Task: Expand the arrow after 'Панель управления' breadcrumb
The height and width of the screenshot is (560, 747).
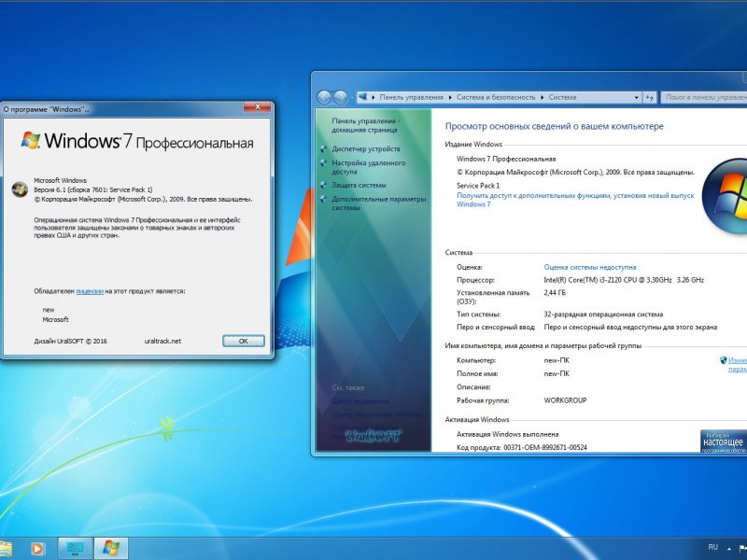Action: tap(450, 97)
